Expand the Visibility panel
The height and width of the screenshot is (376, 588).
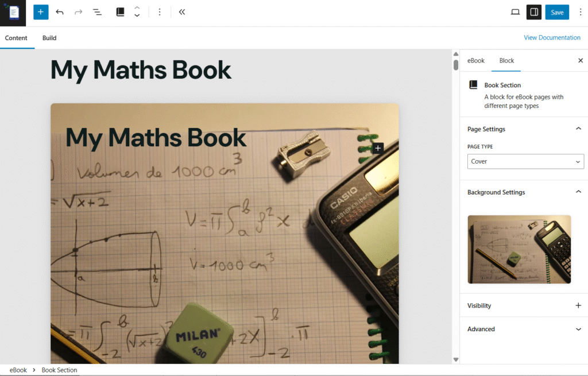point(578,305)
